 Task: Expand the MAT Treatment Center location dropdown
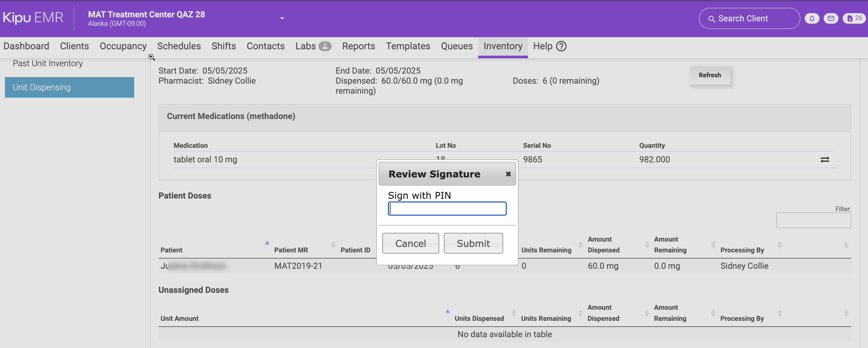(282, 18)
